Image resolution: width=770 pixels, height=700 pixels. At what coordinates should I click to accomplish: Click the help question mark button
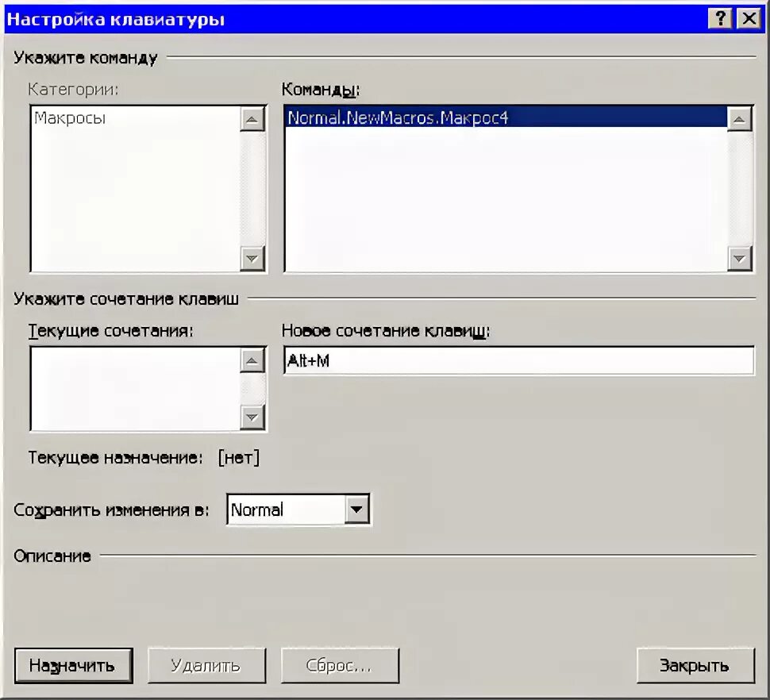(720, 19)
